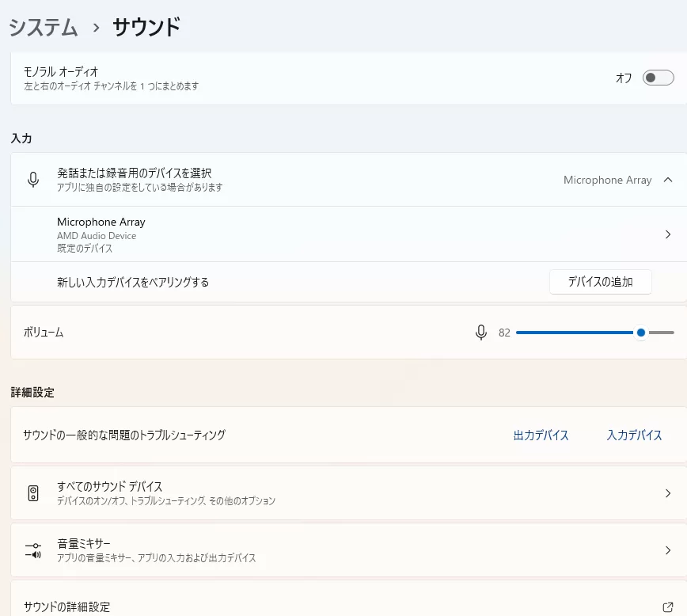Screen dimensions: 687x616
Task: Toggle the モノラル オーディオ switch
Action: [x=658, y=78]
